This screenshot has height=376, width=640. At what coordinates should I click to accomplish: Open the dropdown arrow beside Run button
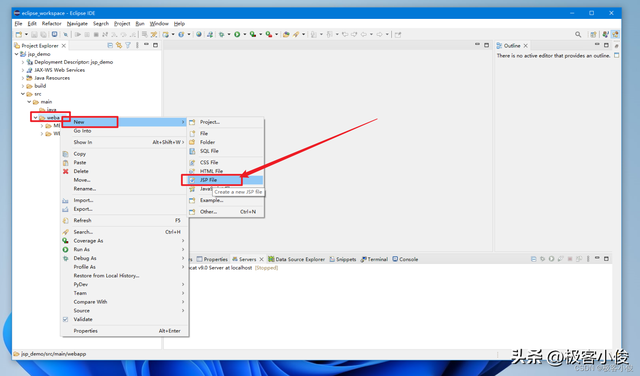[244, 34]
